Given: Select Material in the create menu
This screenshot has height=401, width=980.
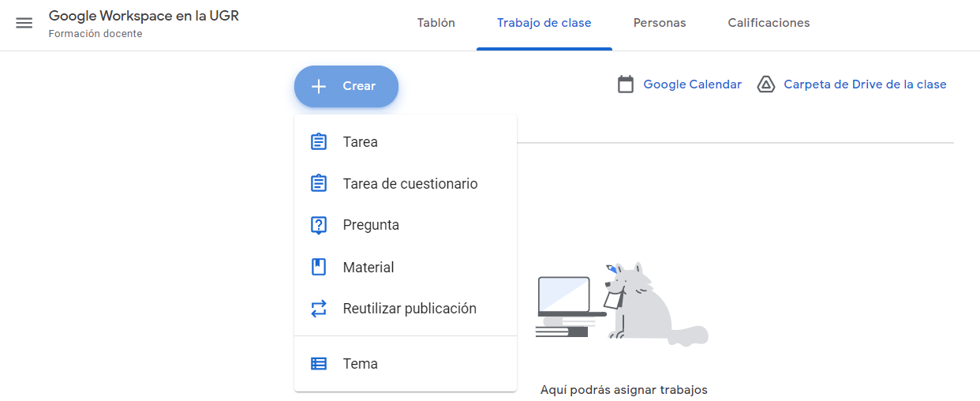Looking at the screenshot, I should point(406,267).
